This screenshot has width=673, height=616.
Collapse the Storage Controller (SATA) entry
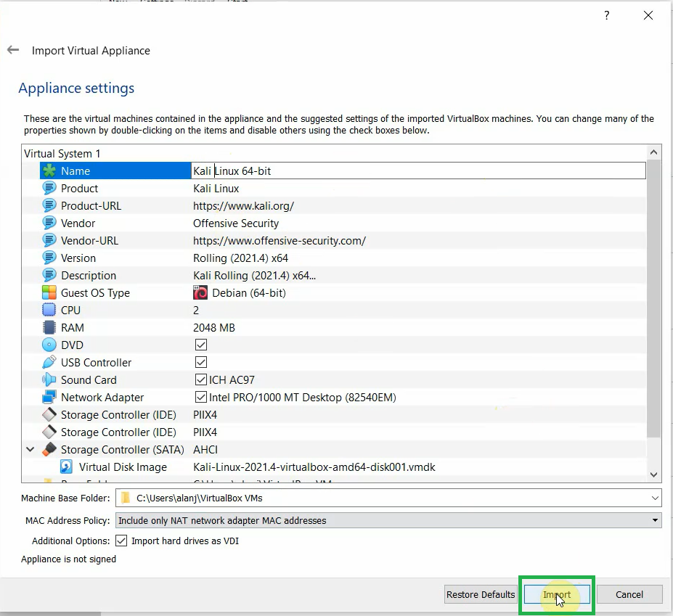30,449
